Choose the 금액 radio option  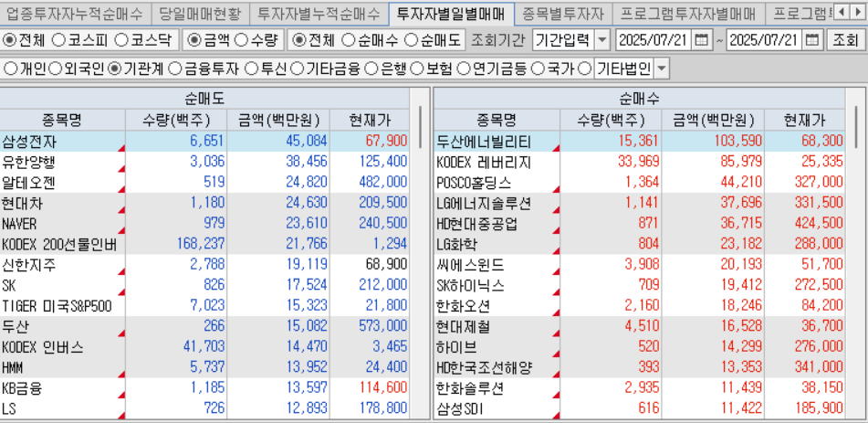(194, 40)
